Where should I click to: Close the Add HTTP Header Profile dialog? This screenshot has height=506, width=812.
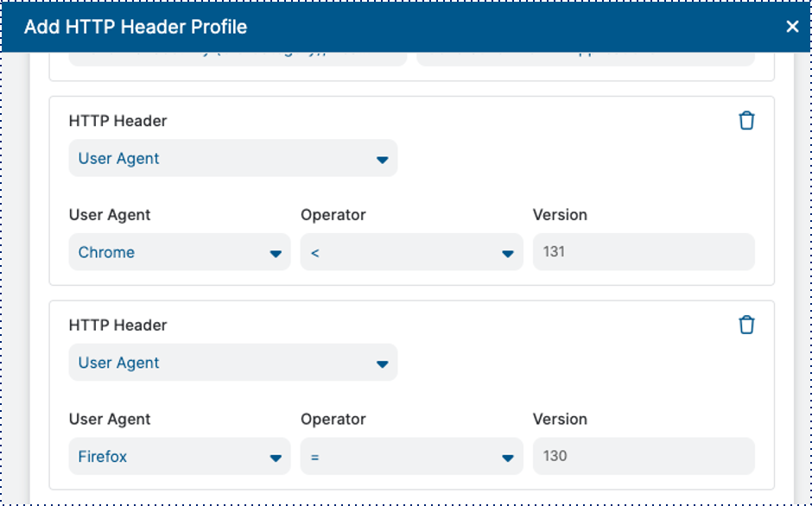(792, 27)
